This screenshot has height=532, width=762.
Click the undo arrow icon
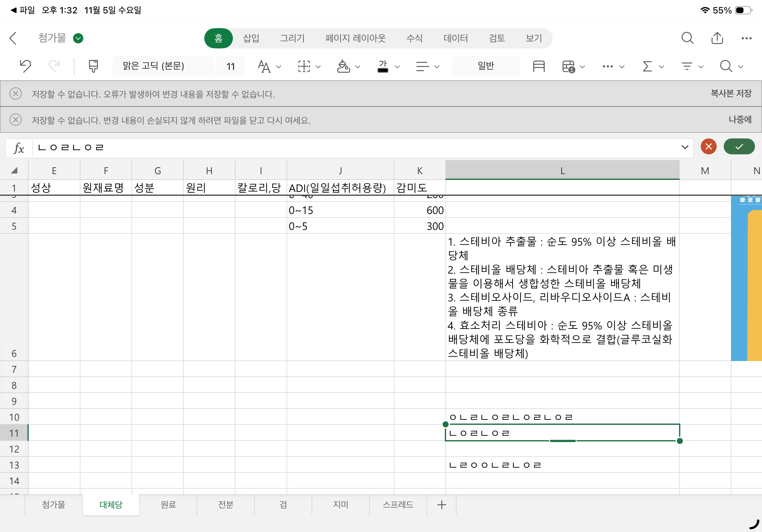click(25, 66)
